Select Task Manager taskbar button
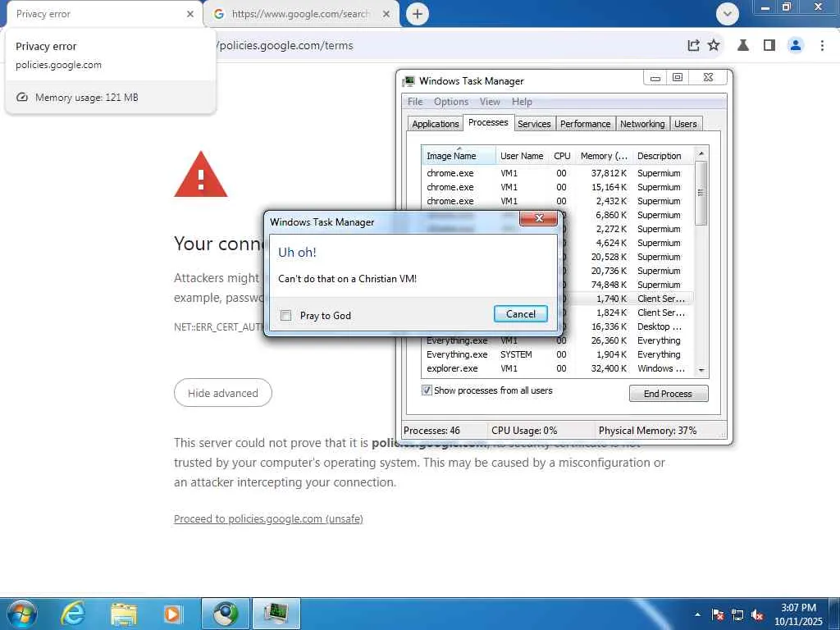Image resolution: width=840 pixels, height=630 pixels. tap(276, 614)
